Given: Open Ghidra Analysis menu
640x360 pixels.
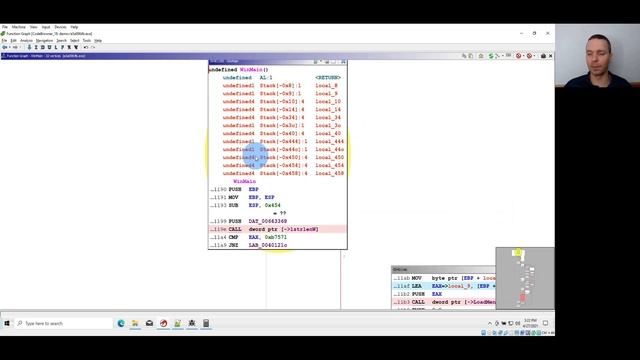Looking at the screenshot, I should [26, 41].
